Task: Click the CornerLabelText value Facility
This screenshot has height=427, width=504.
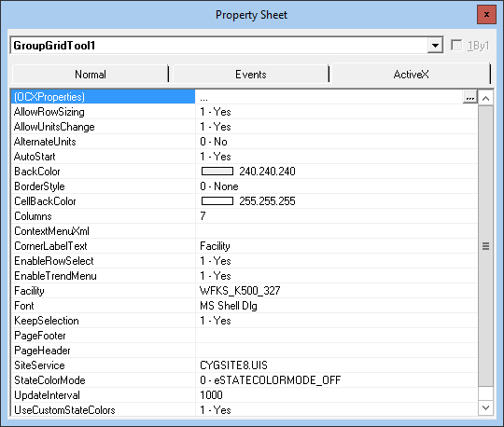Action: pos(215,246)
